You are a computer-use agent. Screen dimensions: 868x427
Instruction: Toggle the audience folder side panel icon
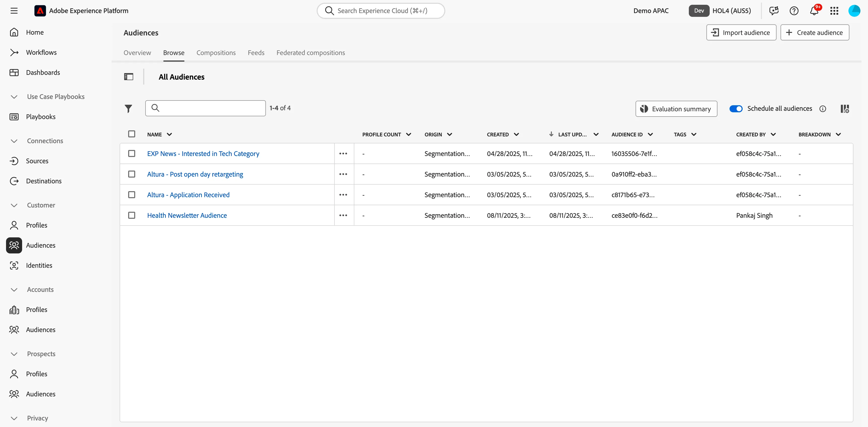[x=129, y=77]
